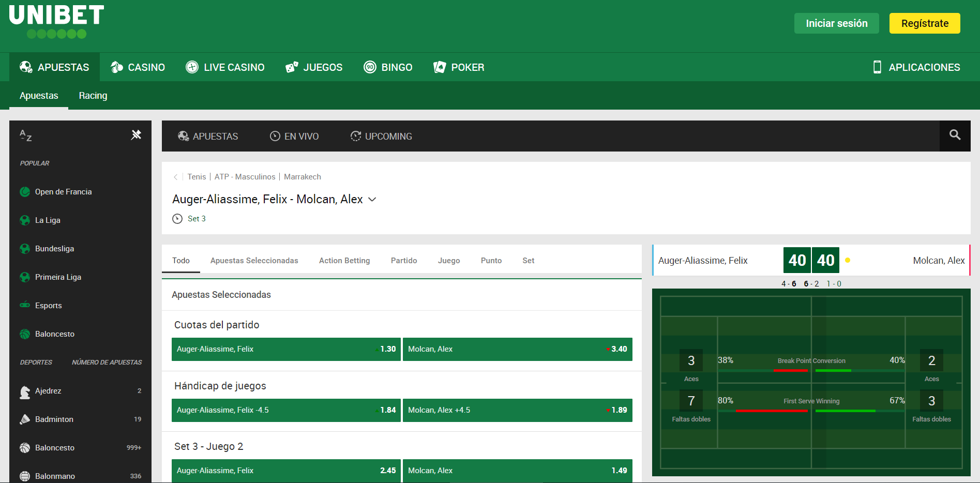Click the Hándicap de juegos heading
980x483 pixels.
(x=220, y=386)
